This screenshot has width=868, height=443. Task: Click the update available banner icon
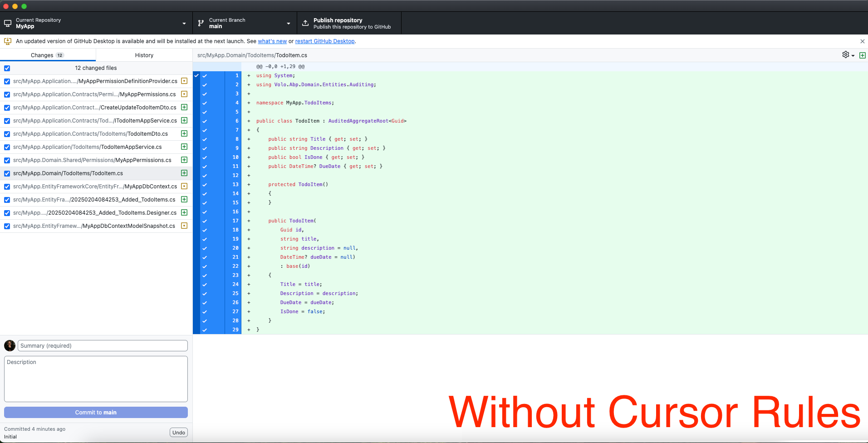[x=8, y=41]
